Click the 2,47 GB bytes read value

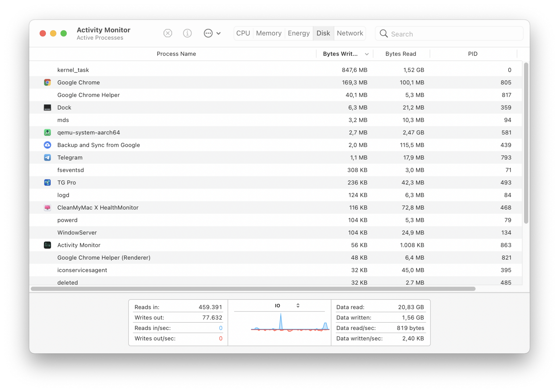413,132
